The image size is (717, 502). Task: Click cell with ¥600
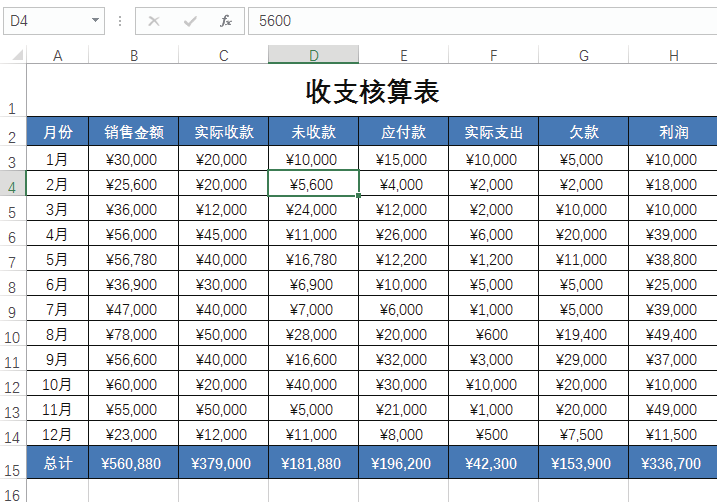coord(494,334)
